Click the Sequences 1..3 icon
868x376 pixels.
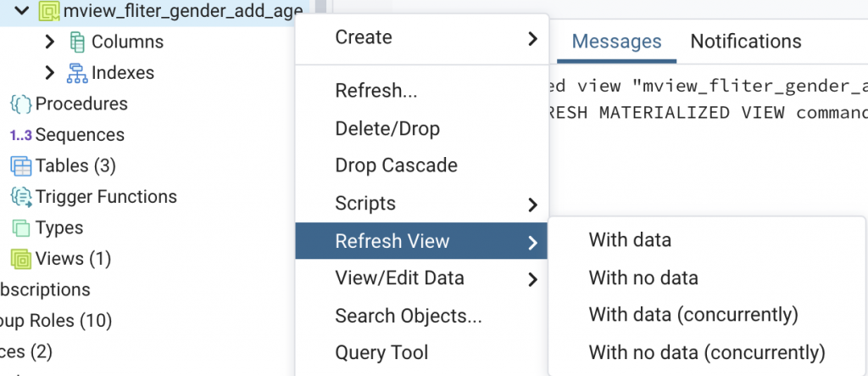[x=21, y=135]
